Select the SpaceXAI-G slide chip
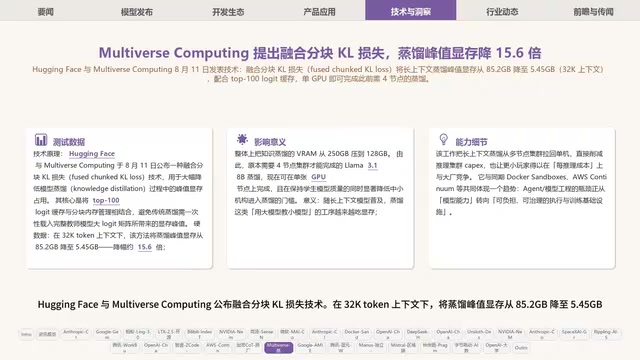The height and width of the screenshot is (360, 640). [x=574, y=334]
